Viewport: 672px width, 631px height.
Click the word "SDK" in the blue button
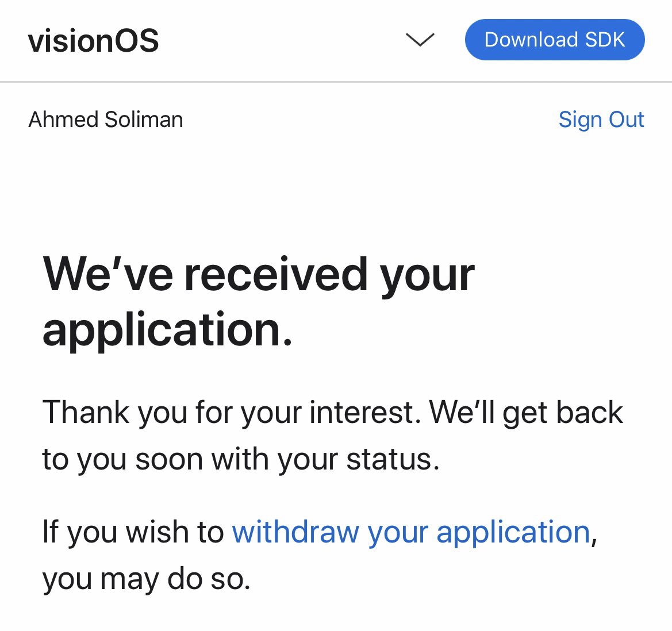(x=605, y=40)
